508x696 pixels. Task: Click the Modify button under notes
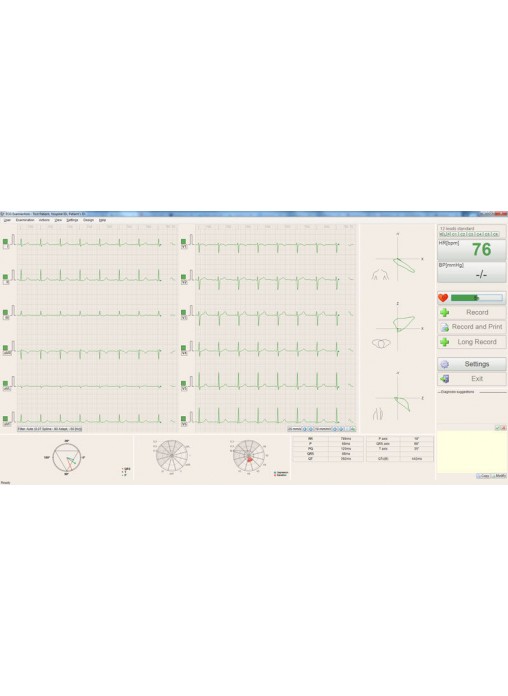(499, 476)
